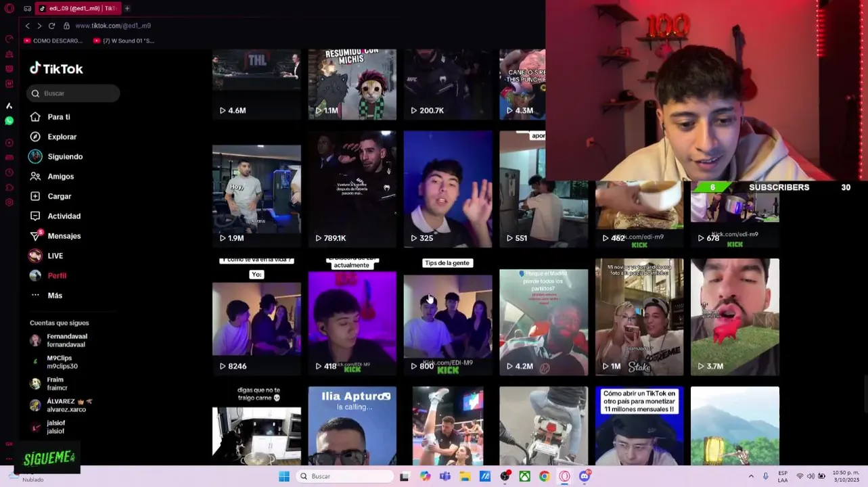Open Opera sidebar settings gear
The width and height of the screenshot is (868, 487).
point(9,202)
